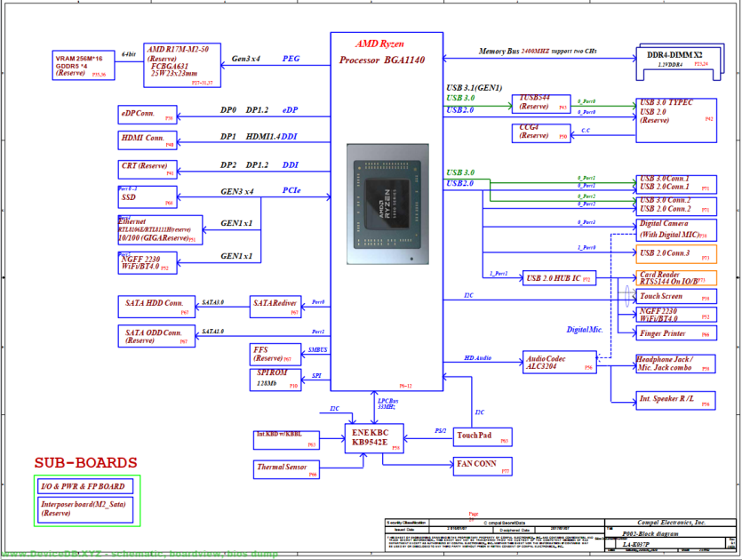
Task: Click the GEN3 x4 PCIe label
Action: coord(260,191)
